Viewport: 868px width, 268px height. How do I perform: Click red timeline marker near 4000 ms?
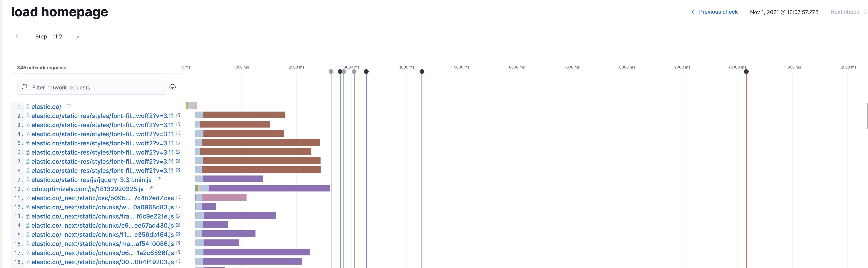(x=422, y=72)
